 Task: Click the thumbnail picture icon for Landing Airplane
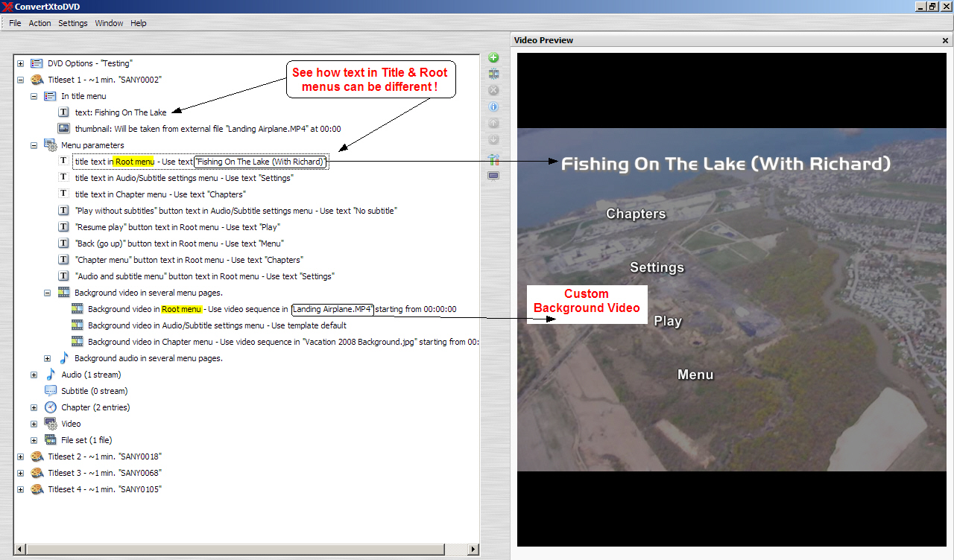pos(64,129)
